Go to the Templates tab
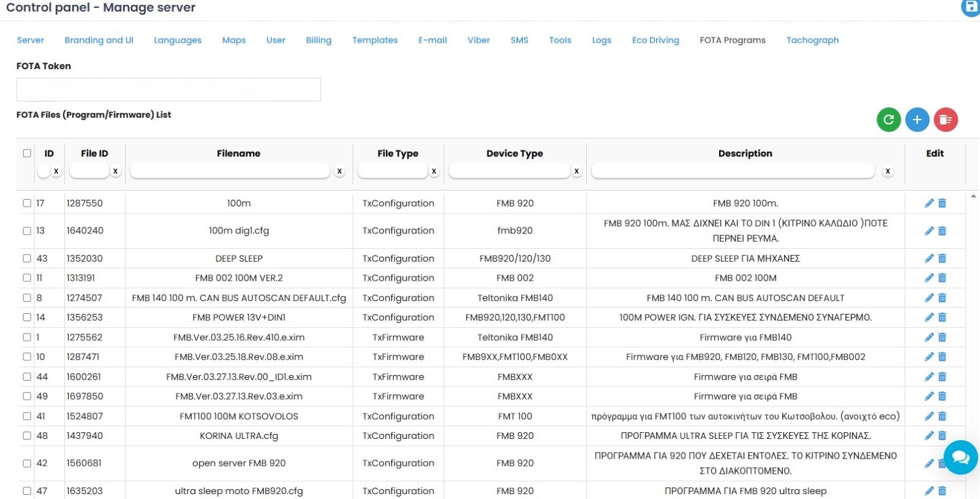980x499 pixels. click(x=375, y=40)
